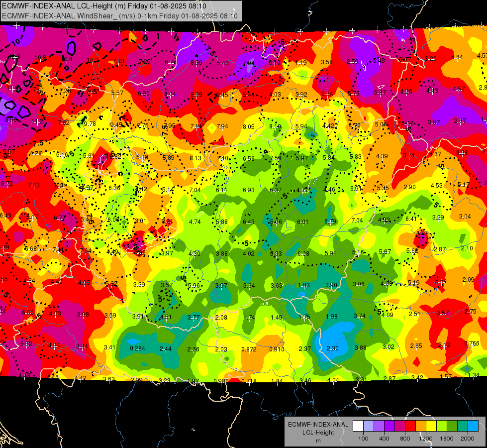This screenshot has height=448, width=487.
Task: Click the LCL-Height label in the legend
Action: click(x=318, y=433)
